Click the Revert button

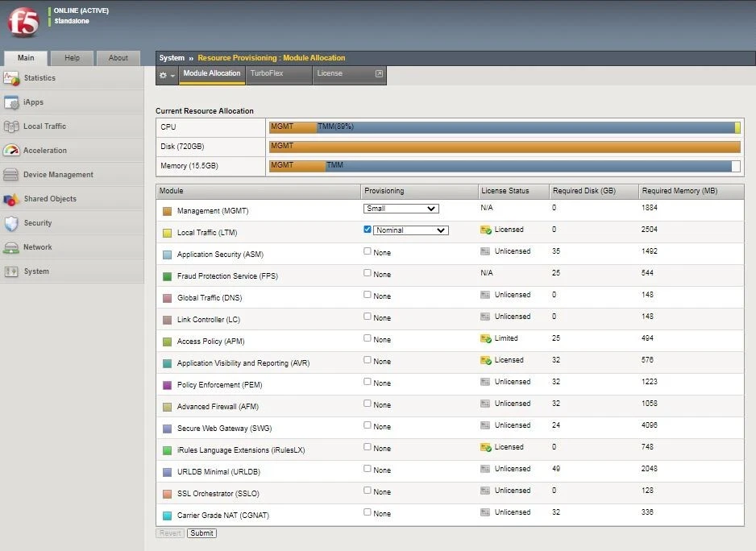(x=170, y=532)
